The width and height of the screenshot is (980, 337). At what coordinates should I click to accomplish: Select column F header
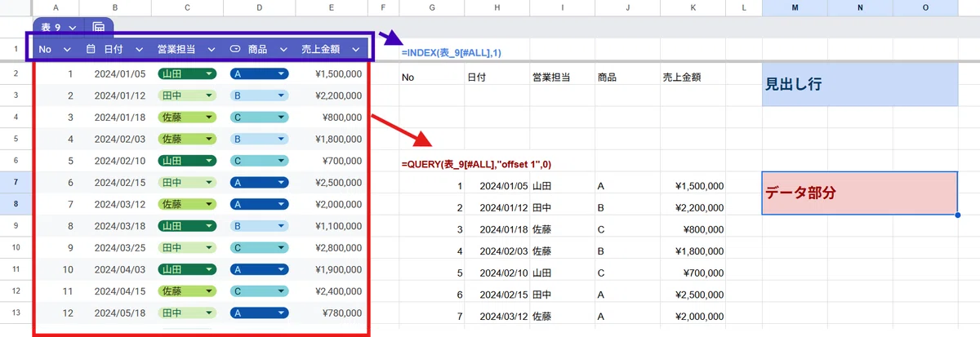[x=383, y=7]
